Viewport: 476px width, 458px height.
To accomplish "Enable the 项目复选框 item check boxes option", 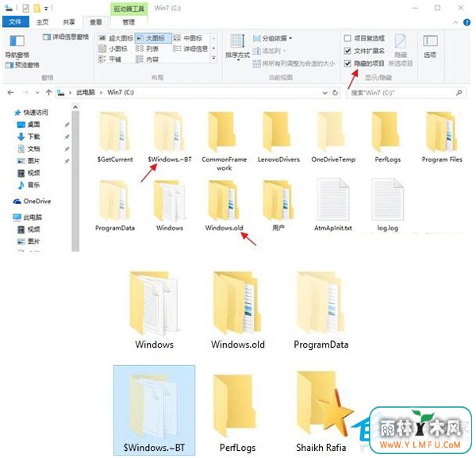I will (x=347, y=38).
